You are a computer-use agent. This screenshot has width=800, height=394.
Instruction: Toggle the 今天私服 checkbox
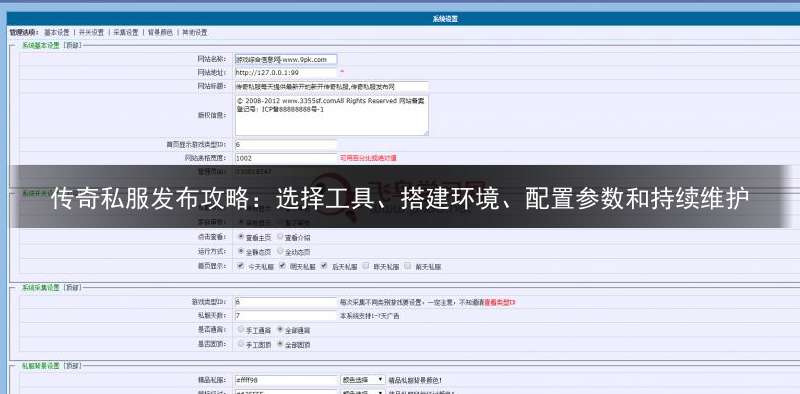pos(241,266)
